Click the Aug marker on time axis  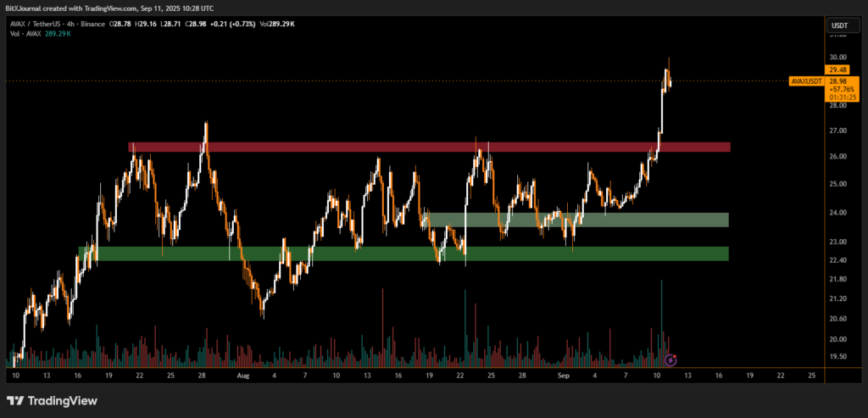pyautogui.click(x=243, y=374)
